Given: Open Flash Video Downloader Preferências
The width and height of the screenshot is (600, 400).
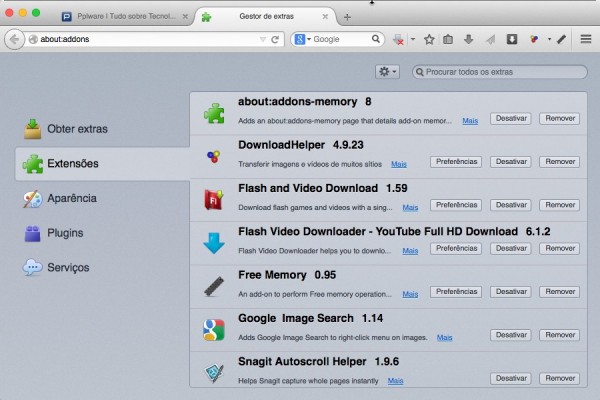Looking at the screenshot, I should coord(456,248).
